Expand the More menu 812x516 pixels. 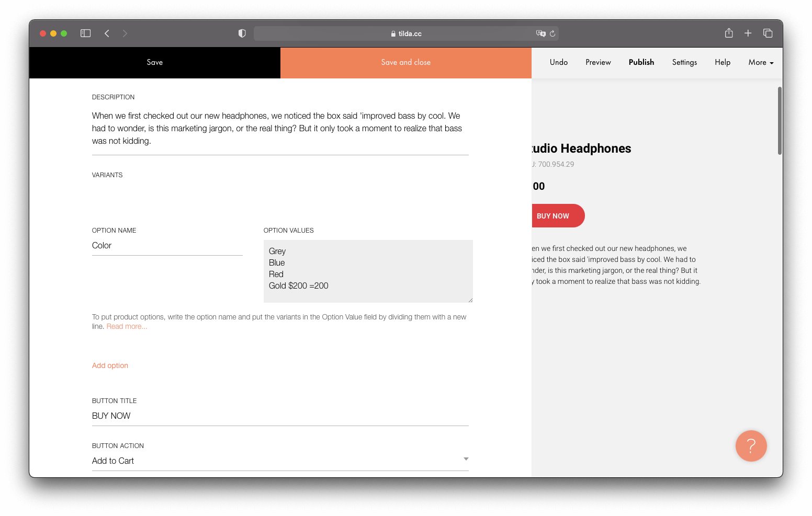click(x=760, y=62)
